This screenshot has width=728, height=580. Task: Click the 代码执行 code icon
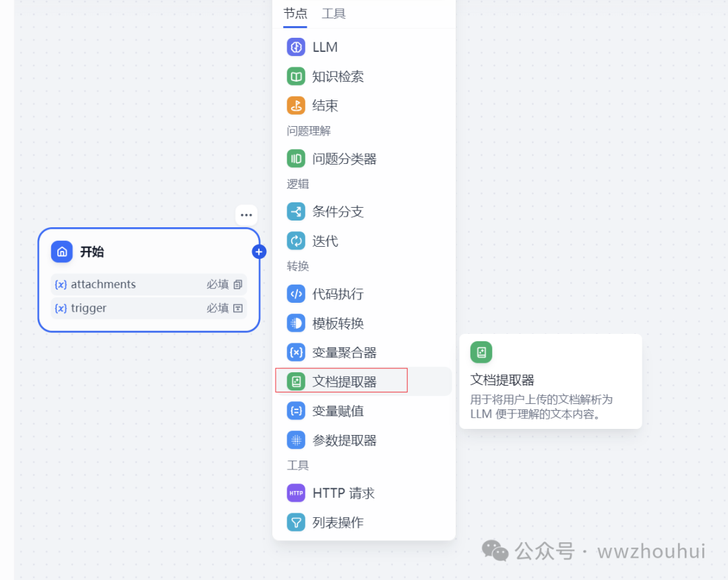pos(296,294)
